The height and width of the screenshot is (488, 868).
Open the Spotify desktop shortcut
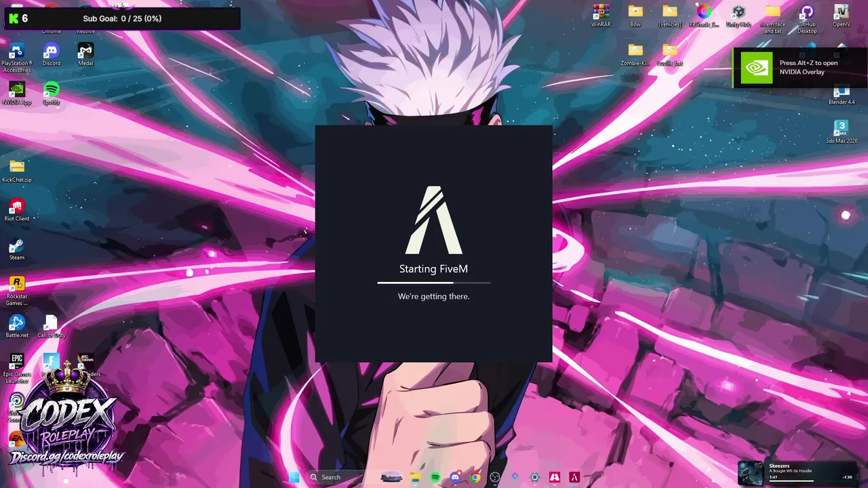point(51,94)
